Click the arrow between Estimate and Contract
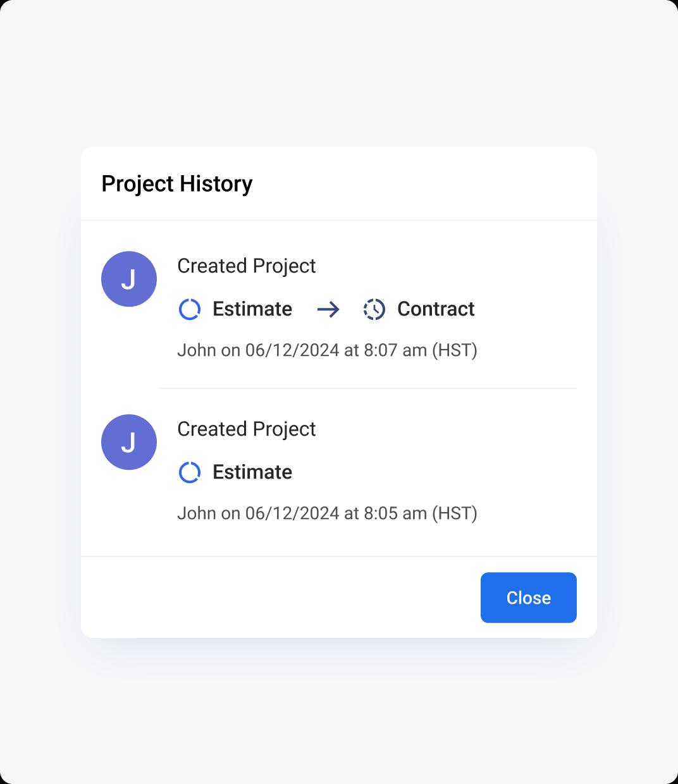 pos(328,309)
